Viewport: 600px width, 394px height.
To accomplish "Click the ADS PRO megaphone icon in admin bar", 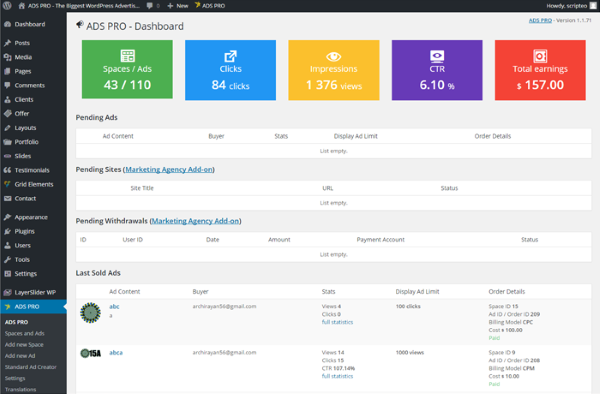I will click(x=197, y=5).
